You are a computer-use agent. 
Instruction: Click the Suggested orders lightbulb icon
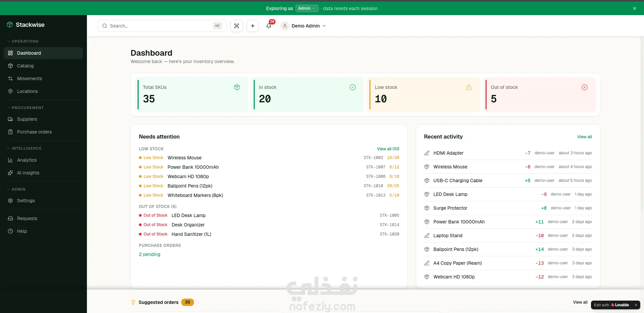coord(133,302)
